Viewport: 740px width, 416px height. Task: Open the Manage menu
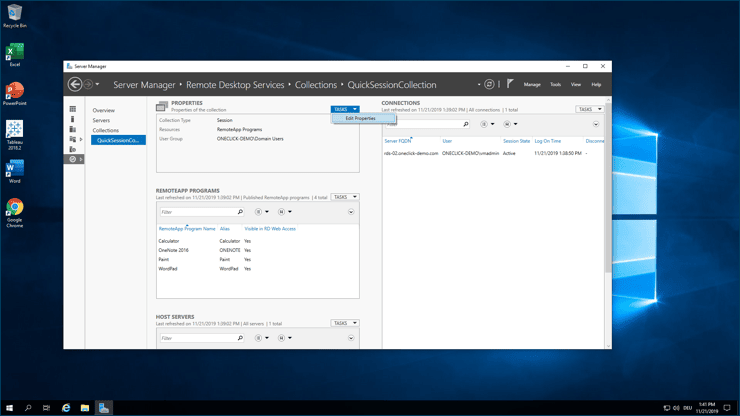(x=532, y=85)
